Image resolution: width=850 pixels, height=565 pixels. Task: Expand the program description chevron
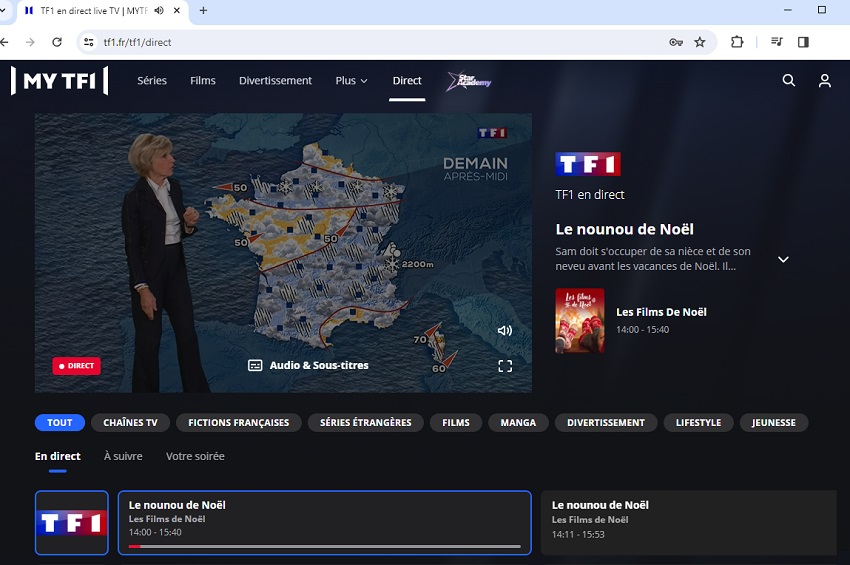[x=783, y=259]
